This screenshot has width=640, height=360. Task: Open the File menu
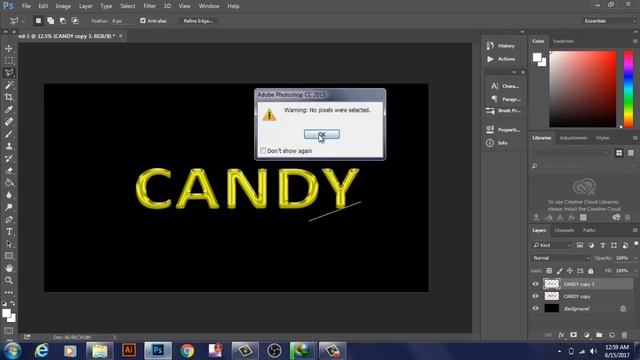(26, 6)
